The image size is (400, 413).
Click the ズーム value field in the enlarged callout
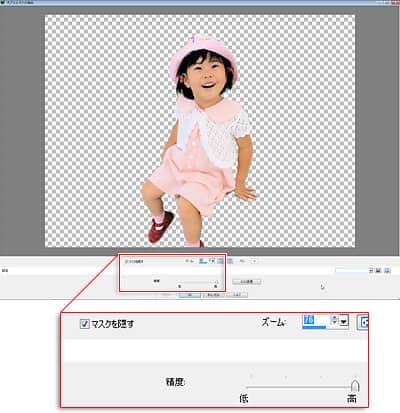[315, 321]
